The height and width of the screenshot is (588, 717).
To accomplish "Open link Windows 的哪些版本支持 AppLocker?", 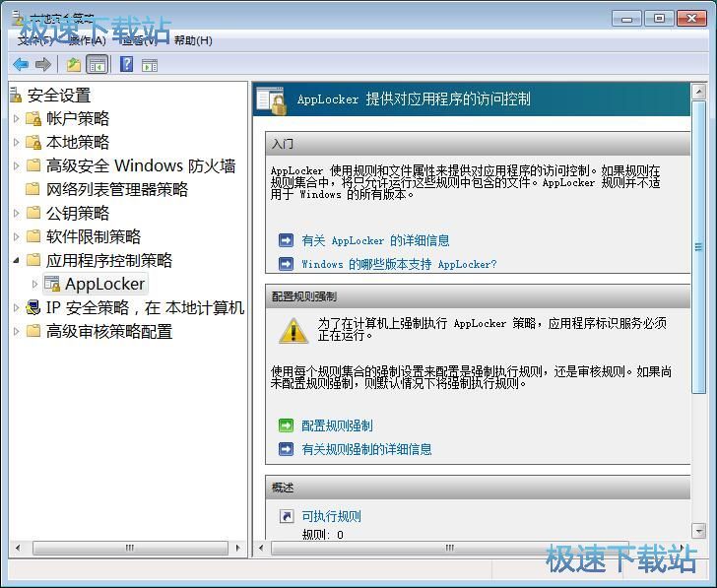I will click(x=399, y=264).
